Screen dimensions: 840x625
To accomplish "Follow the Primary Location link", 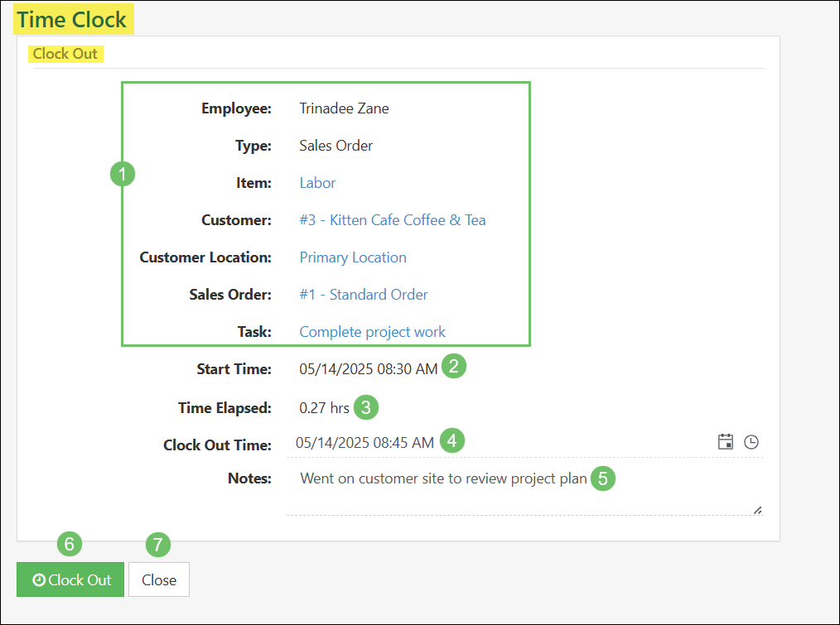I will 353,257.
